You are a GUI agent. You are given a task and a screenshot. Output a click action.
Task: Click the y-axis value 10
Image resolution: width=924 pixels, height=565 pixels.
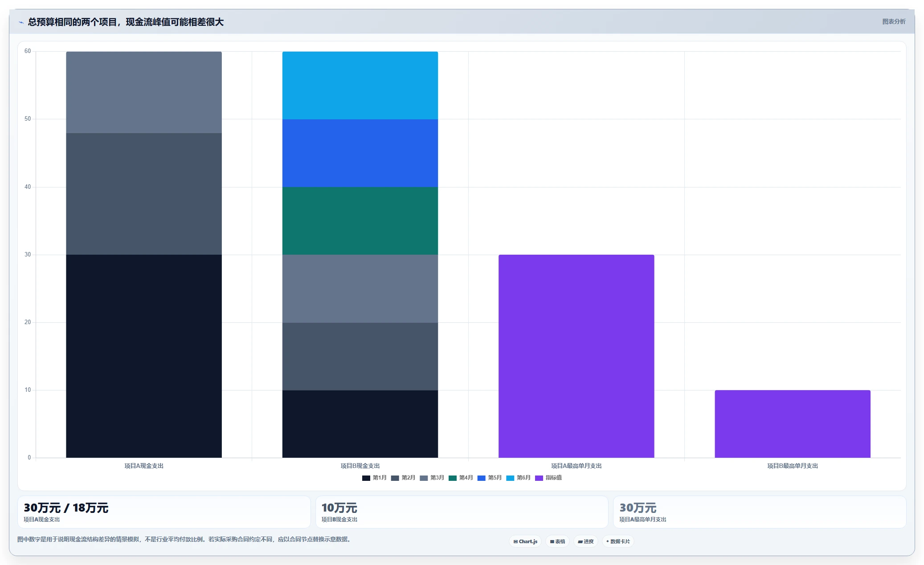[x=28, y=390]
